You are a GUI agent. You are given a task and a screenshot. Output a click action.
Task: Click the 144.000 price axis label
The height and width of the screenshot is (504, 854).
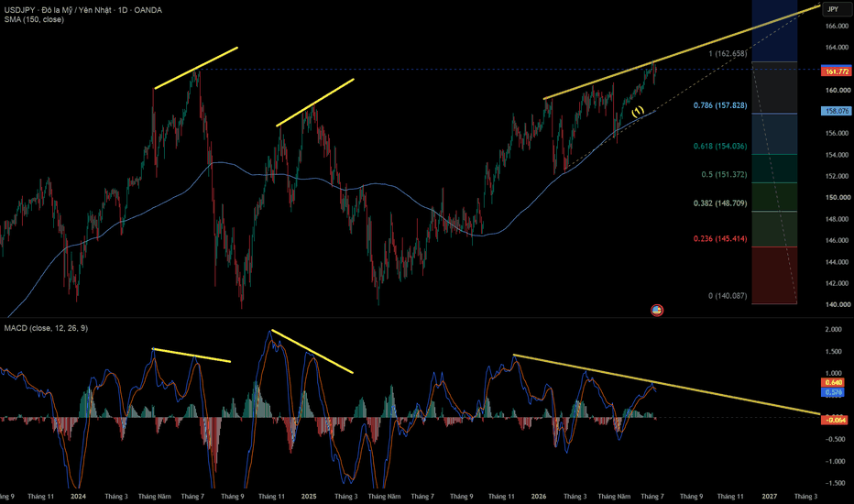tap(838, 262)
